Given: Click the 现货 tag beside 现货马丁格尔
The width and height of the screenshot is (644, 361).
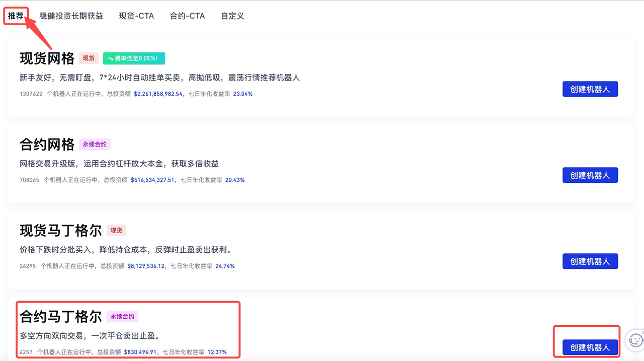Looking at the screenshot, I should [116, 231].
